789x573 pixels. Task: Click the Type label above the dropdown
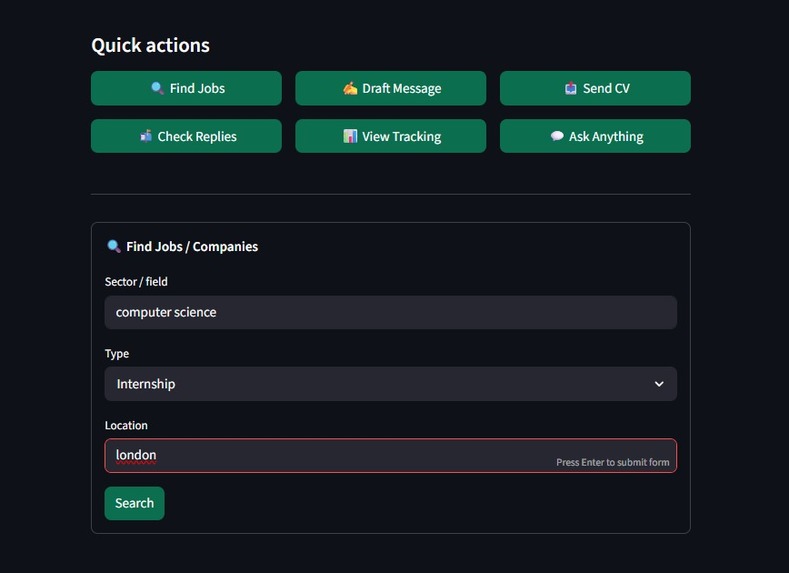coord(117,354)
